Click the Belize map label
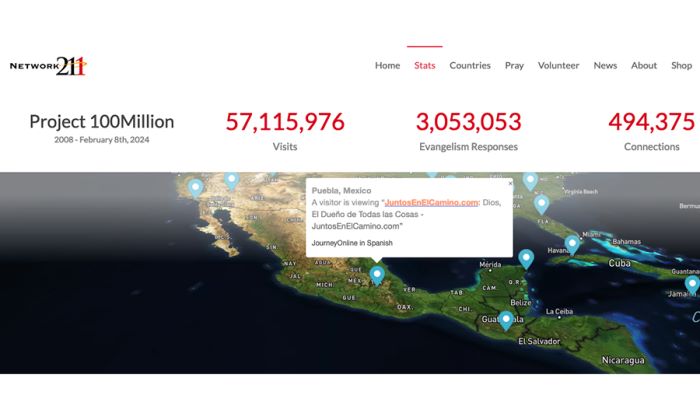Viewport: 700px width, 420px height. coord(521,303)
